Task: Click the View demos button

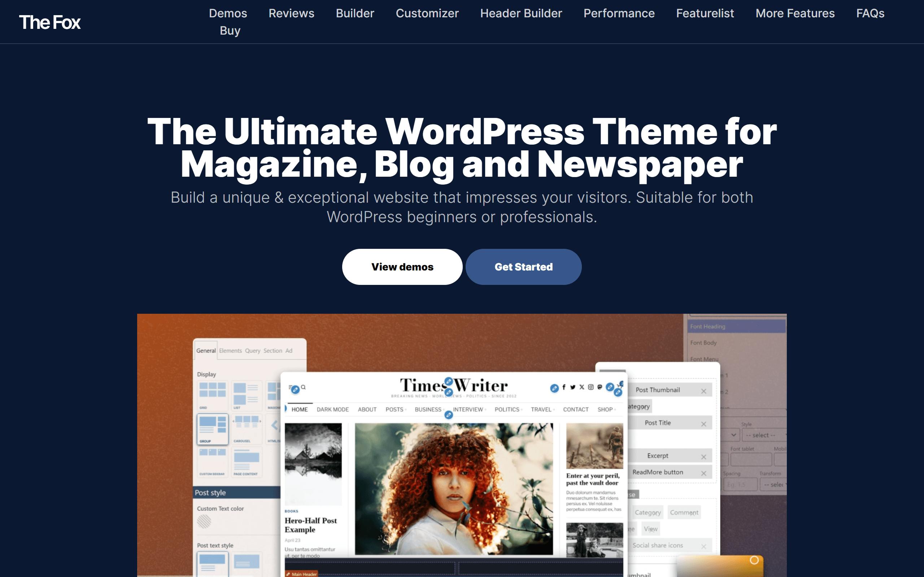Action: pos(402,267)
